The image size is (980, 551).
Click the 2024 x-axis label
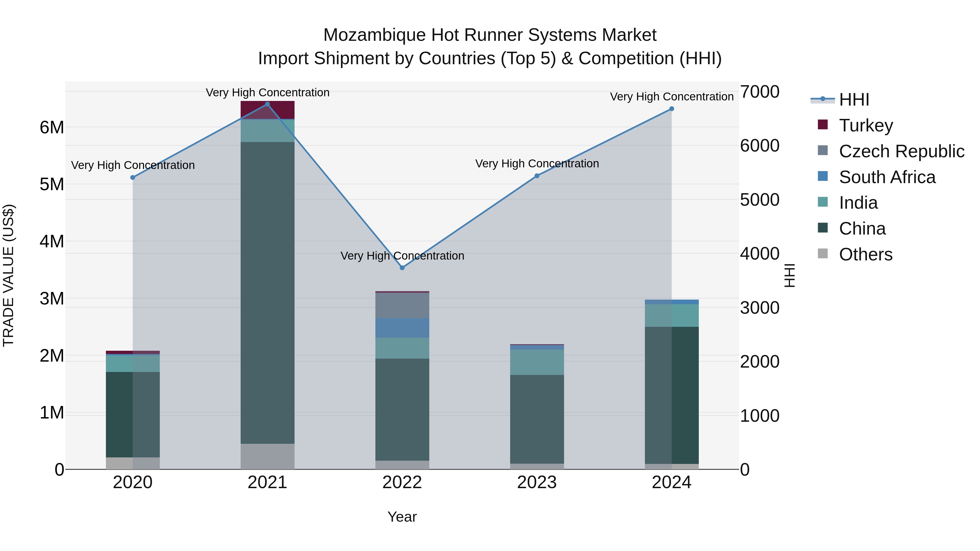pos(672,482)
